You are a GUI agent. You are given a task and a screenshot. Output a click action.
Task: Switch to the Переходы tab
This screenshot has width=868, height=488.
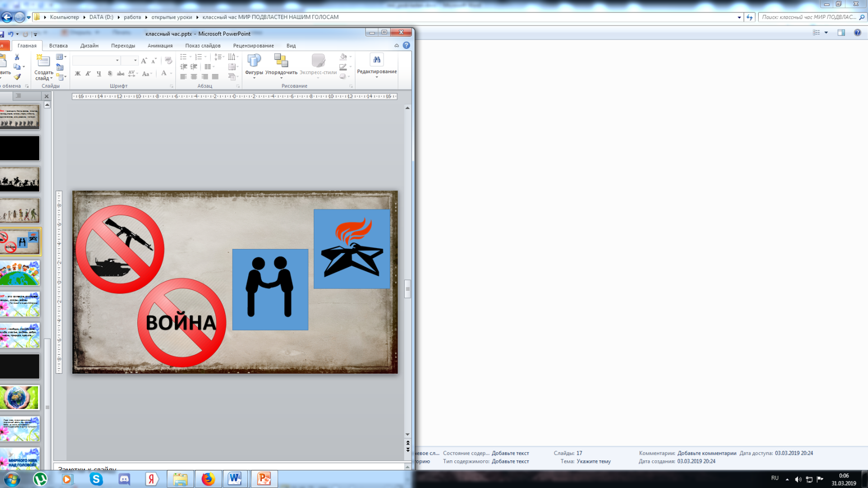[x=123, y=46]
